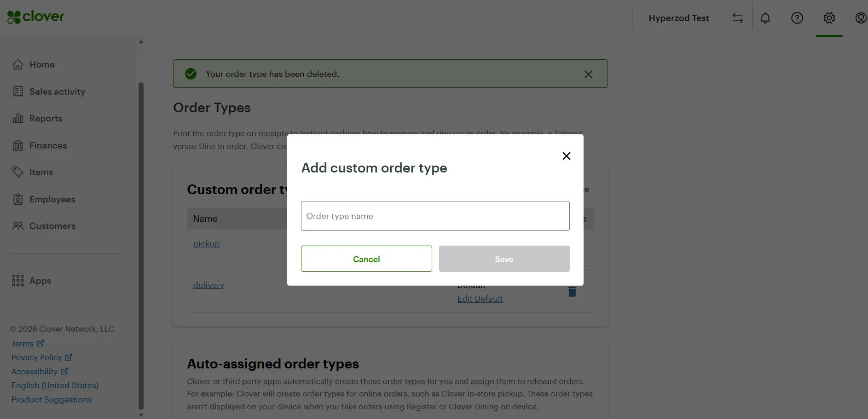Open Product Suggestions link
Viewport: 868px width, 419px height.
(52, 400)
